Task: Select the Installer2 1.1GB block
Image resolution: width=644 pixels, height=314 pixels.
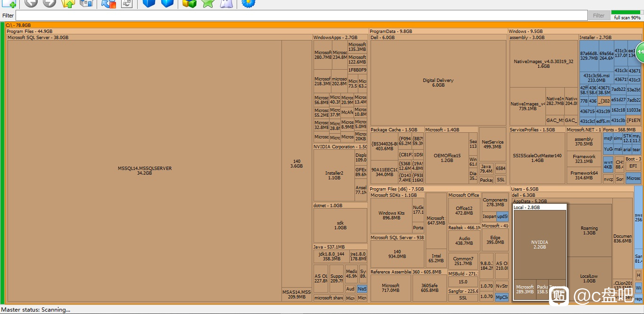Action: coord(334,176)
